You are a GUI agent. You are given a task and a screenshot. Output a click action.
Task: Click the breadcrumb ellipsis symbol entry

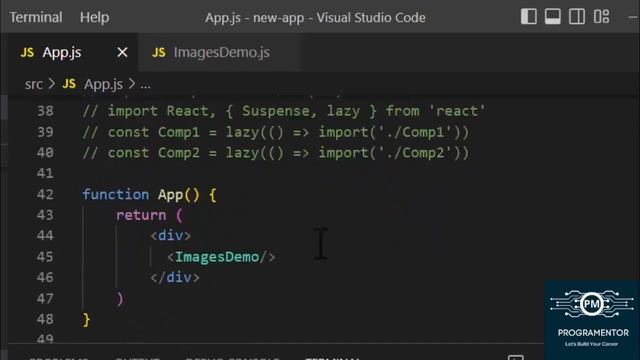click(146, 85)
